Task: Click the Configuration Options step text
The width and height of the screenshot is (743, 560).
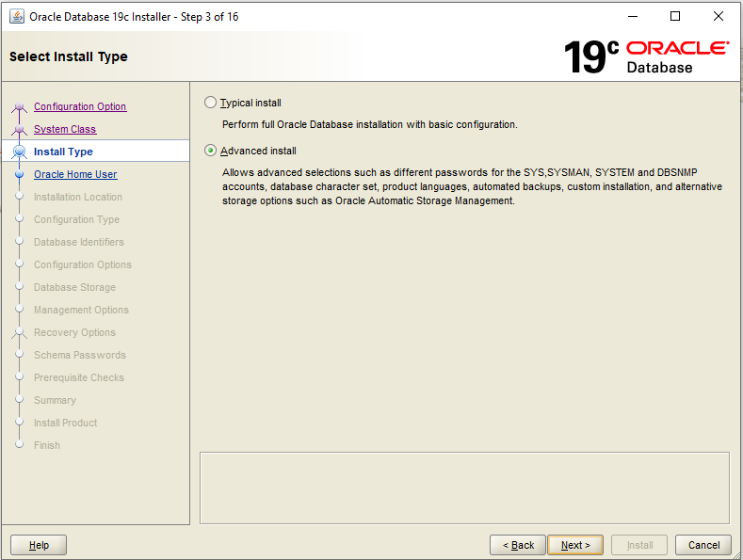Action: coord(83,264)
